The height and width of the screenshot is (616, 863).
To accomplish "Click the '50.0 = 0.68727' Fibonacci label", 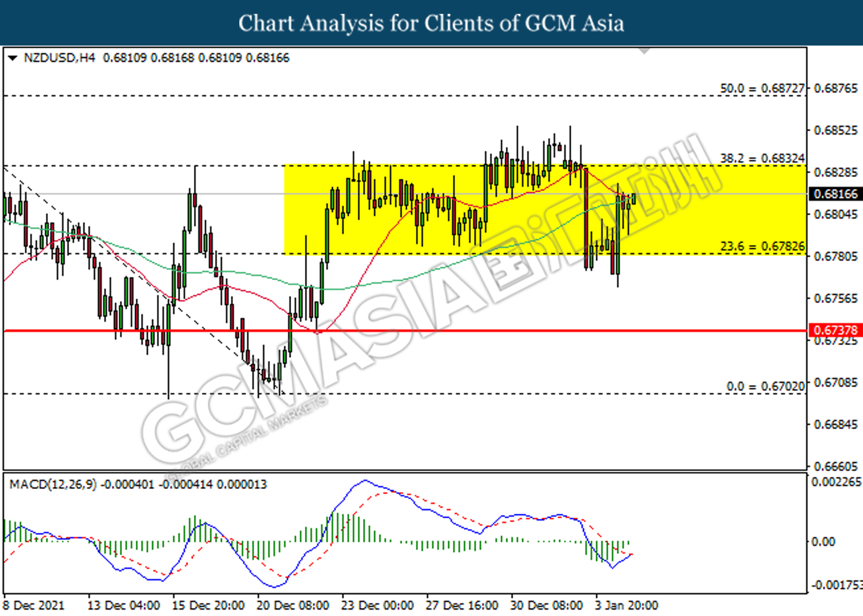I will 762,89.
